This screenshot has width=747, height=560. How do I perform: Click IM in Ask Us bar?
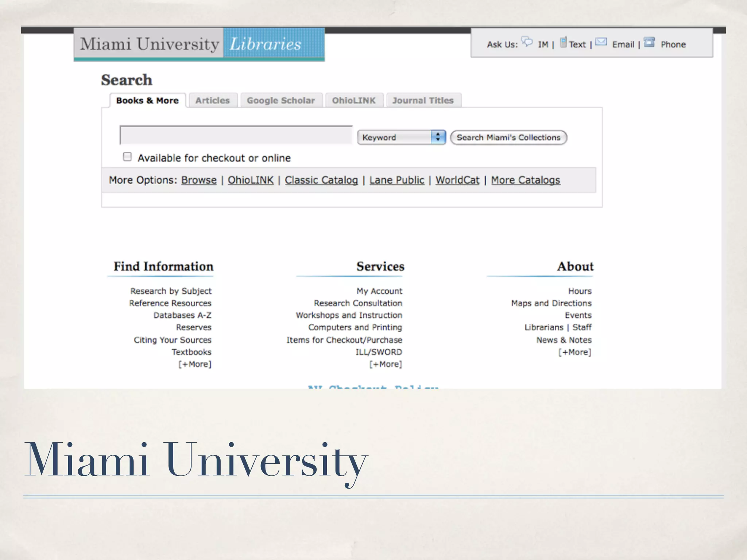543,44
